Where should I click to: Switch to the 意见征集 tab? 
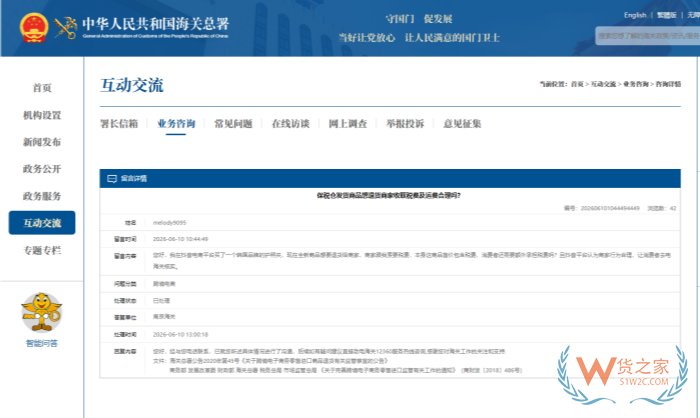(462, 124)
